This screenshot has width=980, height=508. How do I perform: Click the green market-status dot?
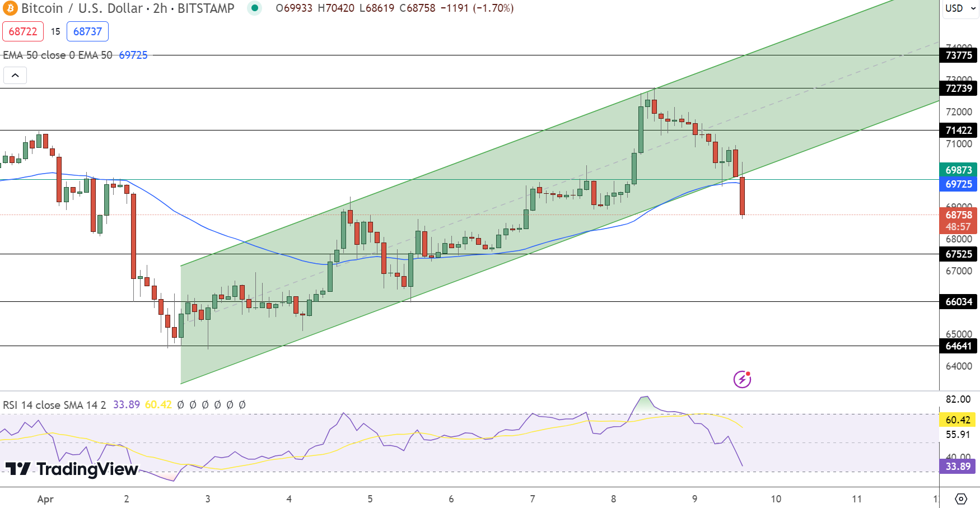tap(255, 9)
